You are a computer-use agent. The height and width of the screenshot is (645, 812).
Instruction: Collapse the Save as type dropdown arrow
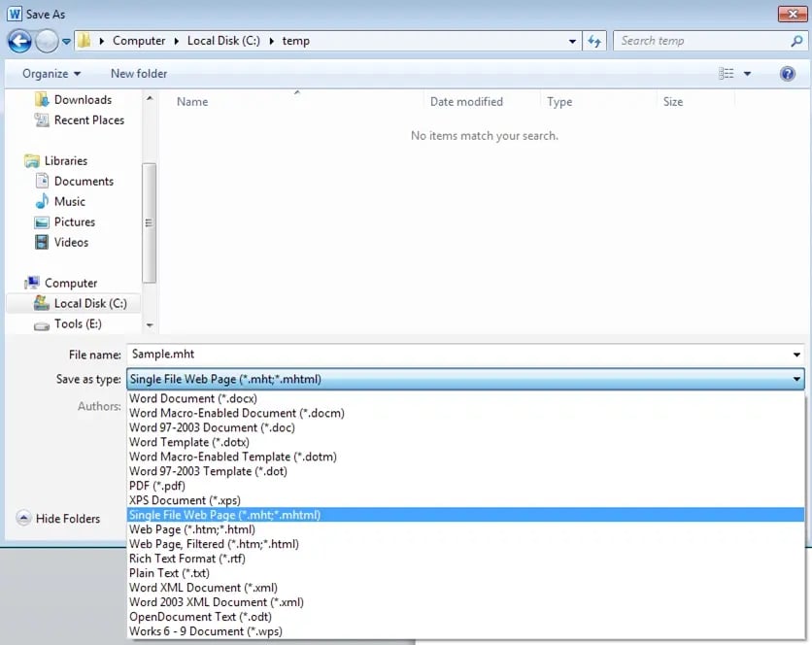(x=796, y=380)
